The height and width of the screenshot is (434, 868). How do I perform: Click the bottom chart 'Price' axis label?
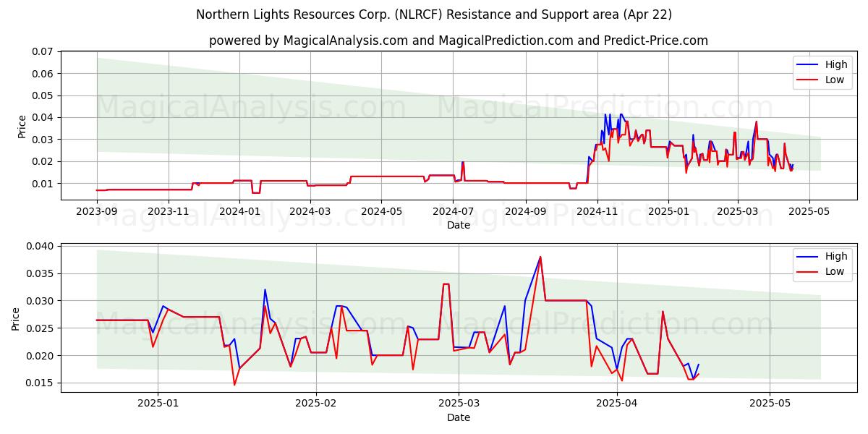click(x=16, y=318)
